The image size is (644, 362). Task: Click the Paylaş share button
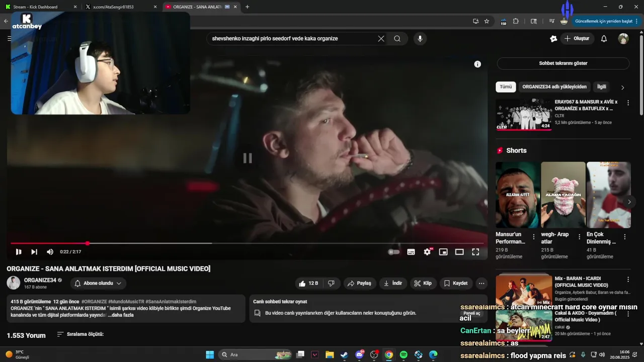(360, 283)
